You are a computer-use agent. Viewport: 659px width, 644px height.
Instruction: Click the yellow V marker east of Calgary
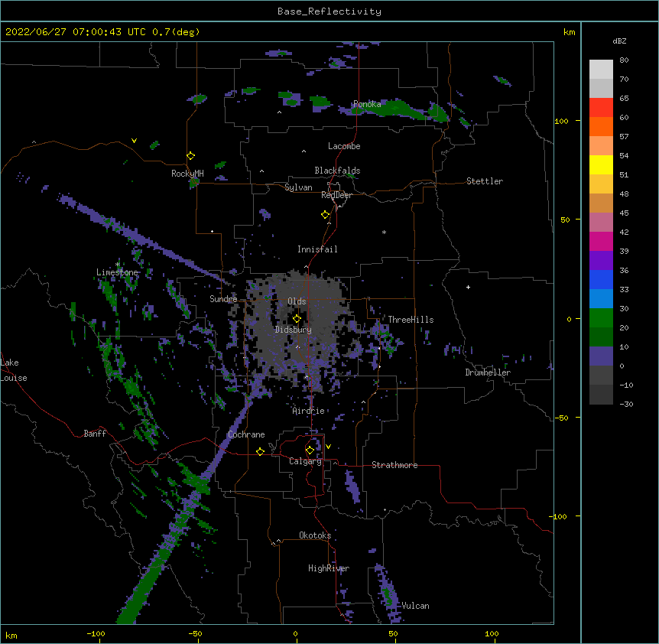tap(328, 447)
